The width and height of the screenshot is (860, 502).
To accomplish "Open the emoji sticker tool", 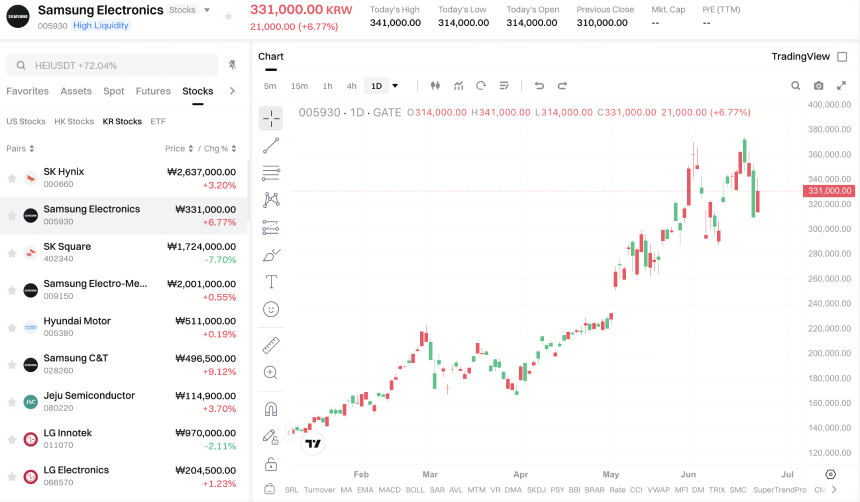I will point(271,309).
